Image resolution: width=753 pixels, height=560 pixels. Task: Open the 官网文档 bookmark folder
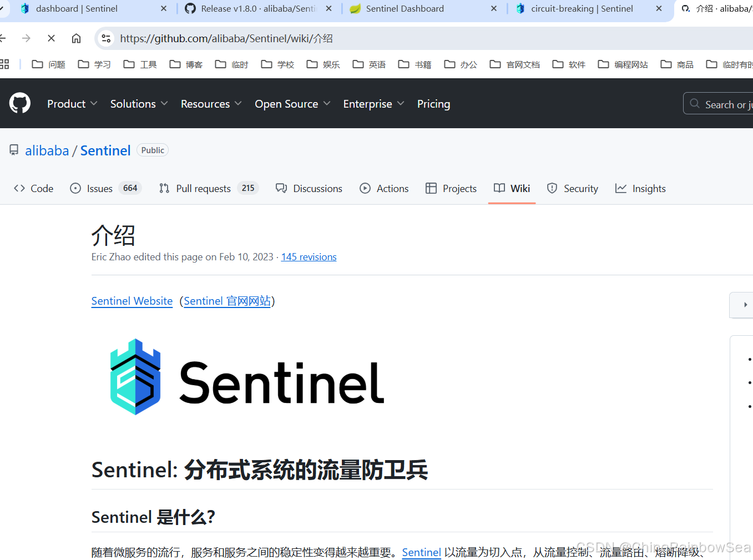click(x=514, y=64)
